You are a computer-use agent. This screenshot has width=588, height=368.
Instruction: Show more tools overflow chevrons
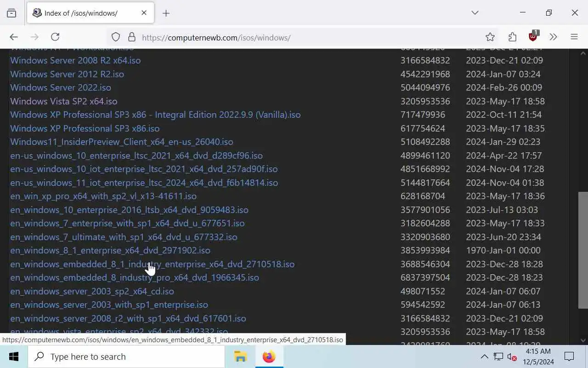[554, 37]
